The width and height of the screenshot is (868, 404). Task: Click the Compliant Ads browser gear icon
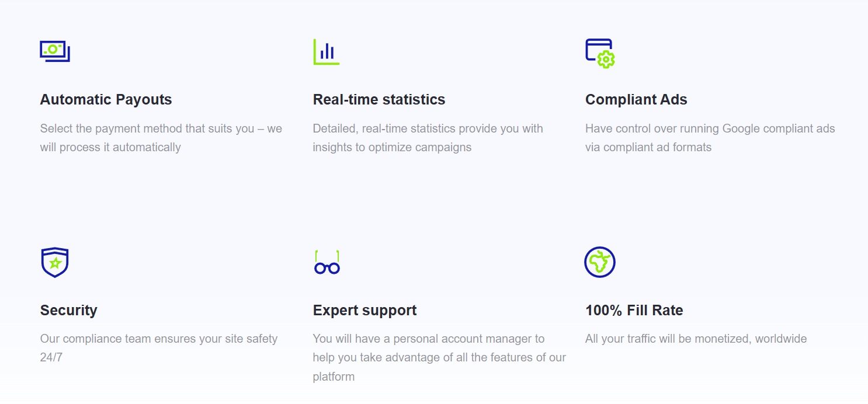[x=600, y=53]
